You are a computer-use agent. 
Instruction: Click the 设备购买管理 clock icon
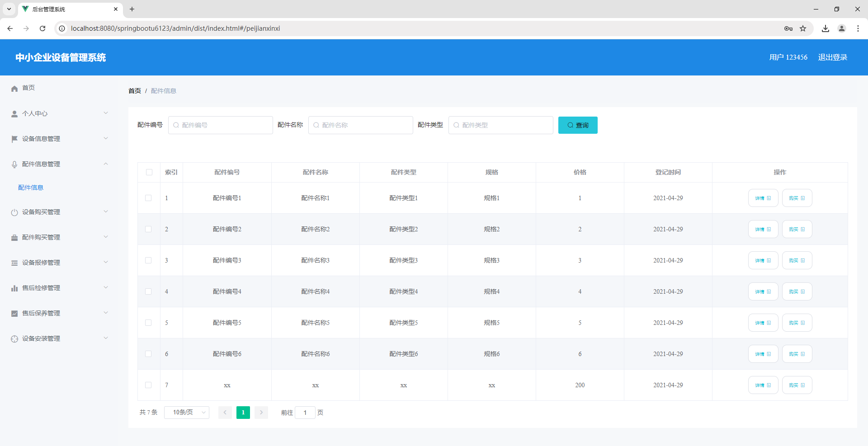(14, 211)
